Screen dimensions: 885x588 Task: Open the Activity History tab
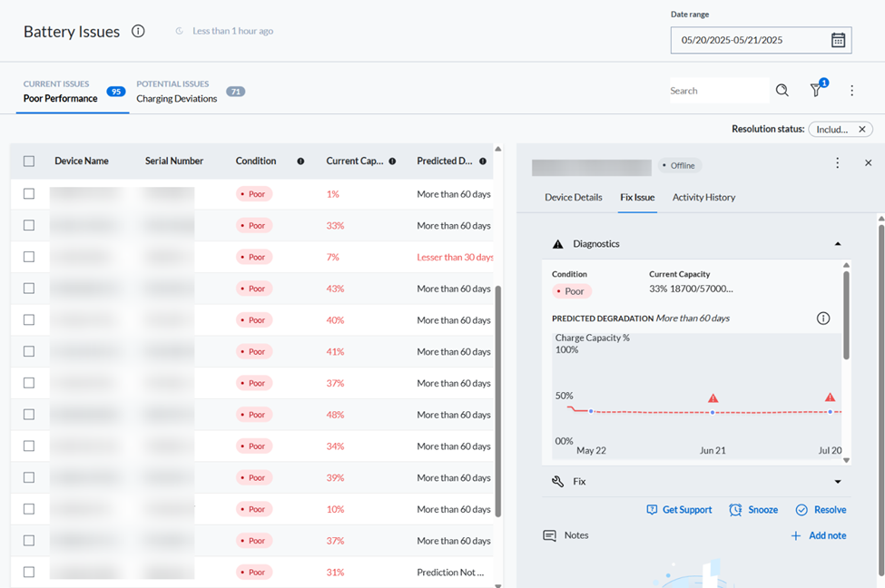pyautogui.click(x=703, y=197)
